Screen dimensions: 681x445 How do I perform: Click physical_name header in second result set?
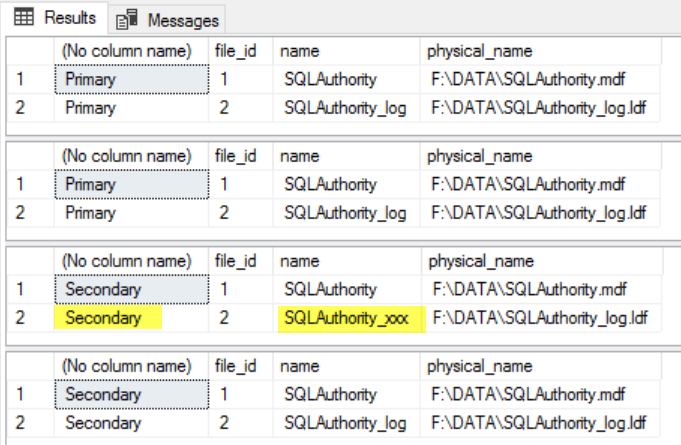[541, 156]
